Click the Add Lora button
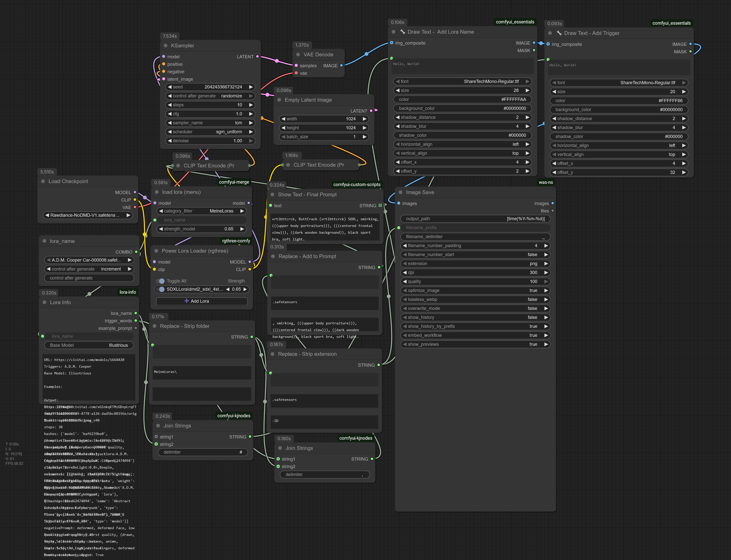Image resolution: width=731 pixels, height=560 pixels. pos(202,301)
